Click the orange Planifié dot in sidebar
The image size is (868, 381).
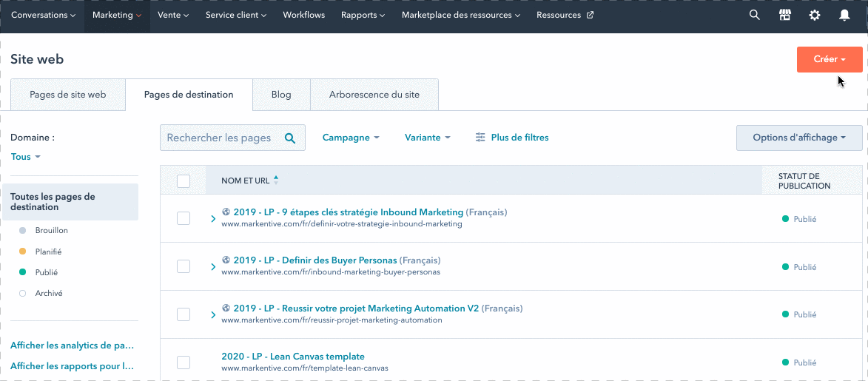tap(23, 252)
